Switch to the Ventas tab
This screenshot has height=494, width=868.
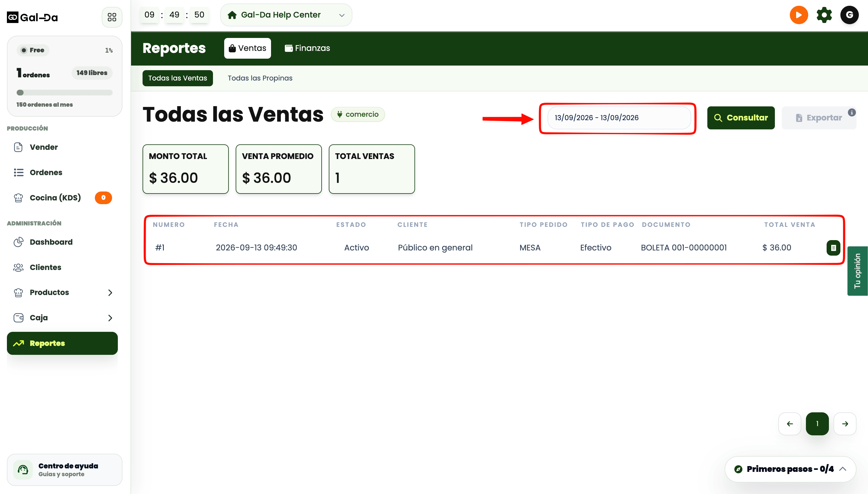pos(247,48)
